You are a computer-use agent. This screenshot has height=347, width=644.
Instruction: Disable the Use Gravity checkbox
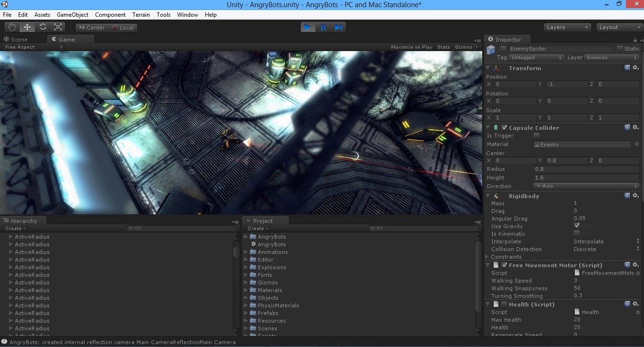point(576,226)
